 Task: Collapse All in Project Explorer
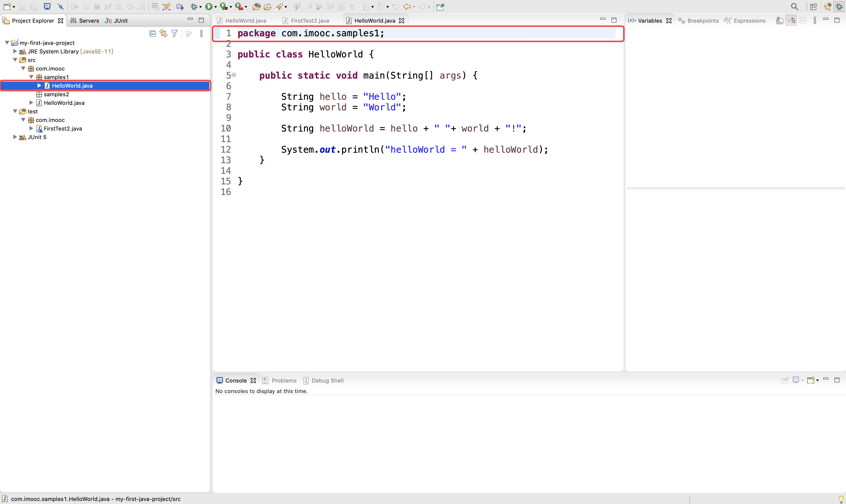pyautogui.click(x=153, y=33)
